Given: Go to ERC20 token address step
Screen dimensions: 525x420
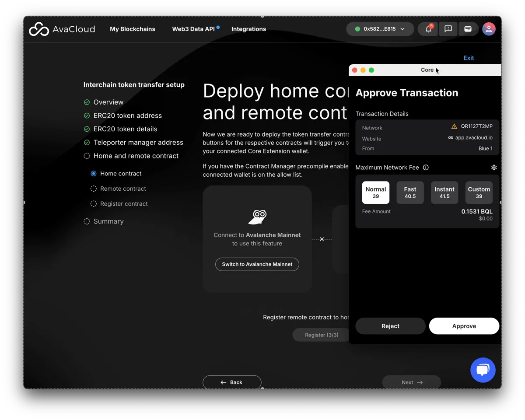Looking at the screenshot, I should pyautogui.click(x=128, y=116).
